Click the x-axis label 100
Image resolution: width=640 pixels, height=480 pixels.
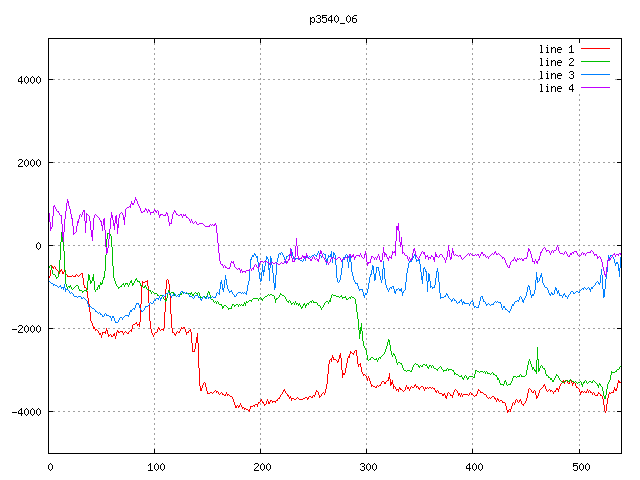[156, 467]
